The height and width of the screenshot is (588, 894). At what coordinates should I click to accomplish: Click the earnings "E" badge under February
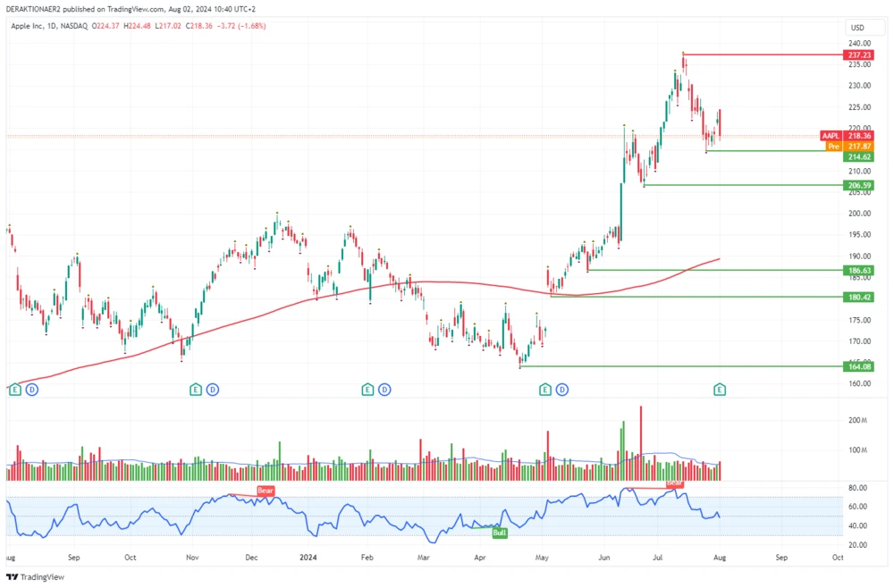pyautogui.click(x=367, y=390)
